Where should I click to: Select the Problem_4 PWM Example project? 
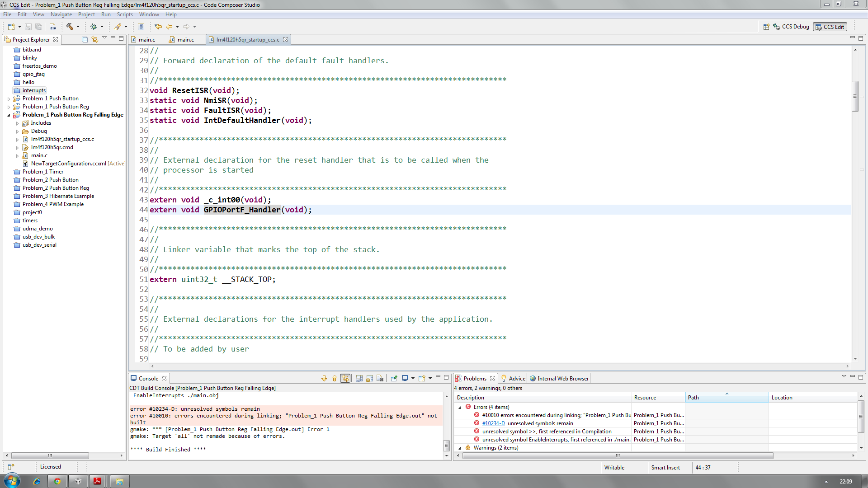53,204
